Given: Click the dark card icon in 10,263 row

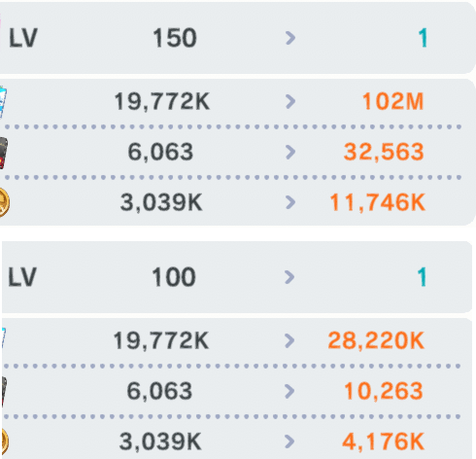Looking at the screenshot, I should (4, 391).
